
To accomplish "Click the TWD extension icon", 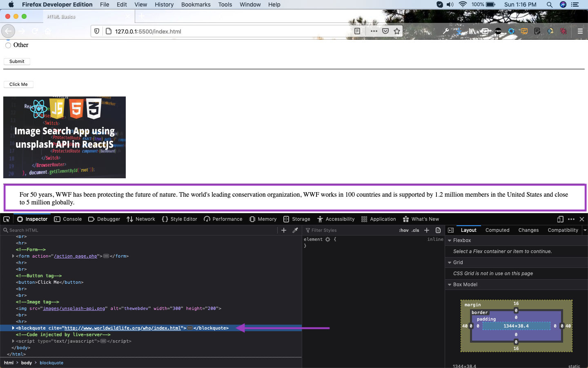I will [x=498, y=31].
